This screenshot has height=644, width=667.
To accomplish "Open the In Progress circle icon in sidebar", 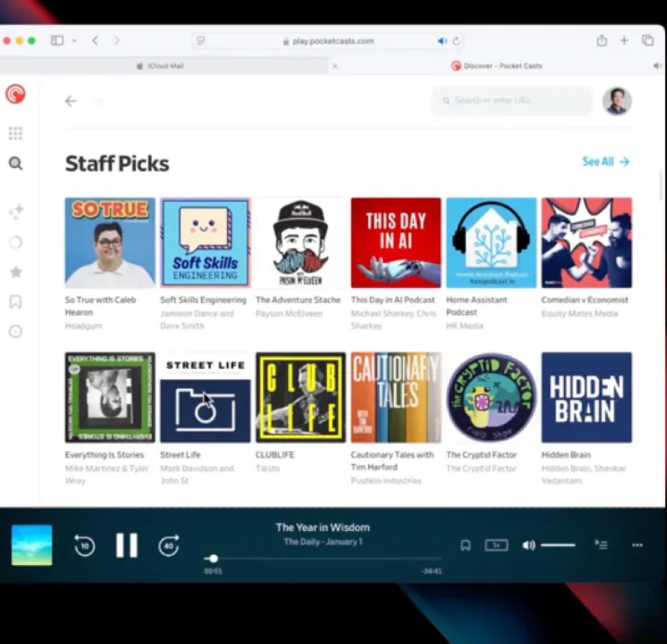I will coord(16,242).
